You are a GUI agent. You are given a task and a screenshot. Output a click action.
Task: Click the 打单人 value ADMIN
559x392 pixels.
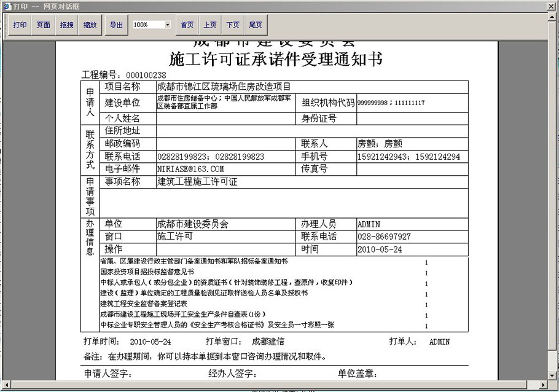[x=439, y=342]
